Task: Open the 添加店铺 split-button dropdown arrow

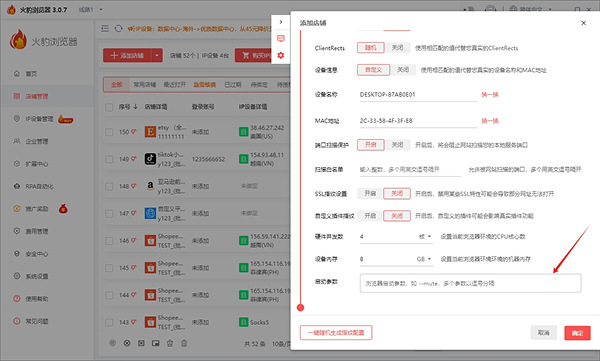Action: (157, 56)
